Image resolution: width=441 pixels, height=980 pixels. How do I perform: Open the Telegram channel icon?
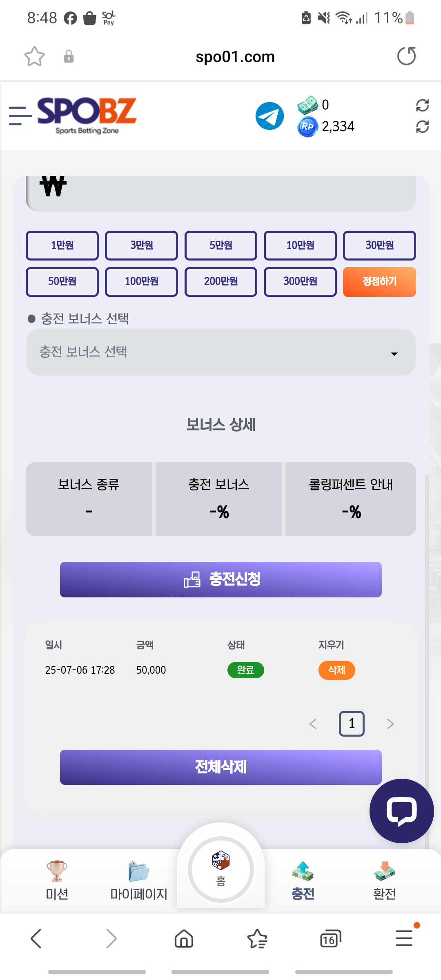[x=269, y=116]
